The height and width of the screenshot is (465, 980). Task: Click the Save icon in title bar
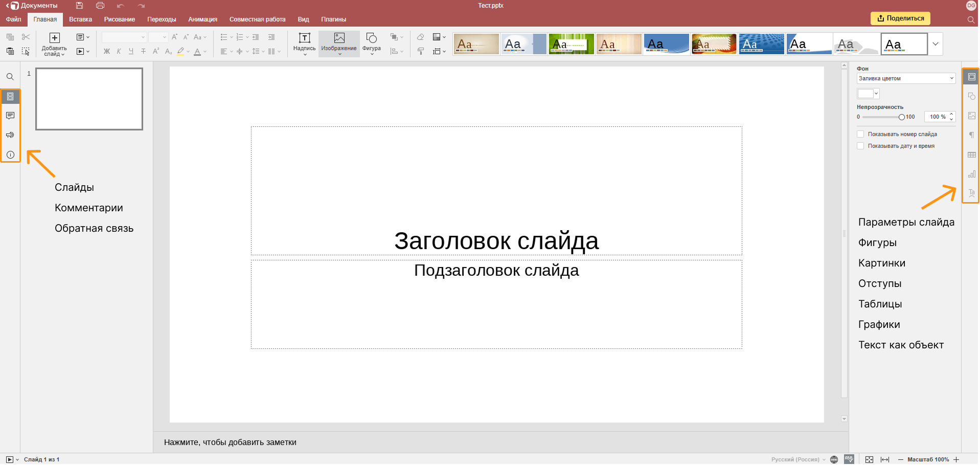[x=79, y=6]
